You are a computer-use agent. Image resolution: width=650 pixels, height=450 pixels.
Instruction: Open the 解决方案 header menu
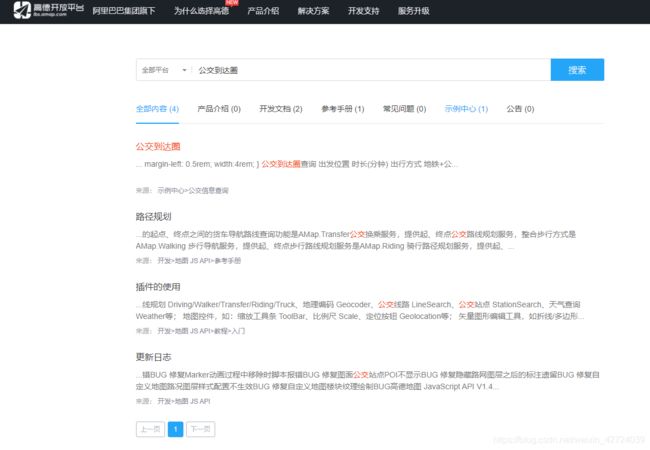click(313, 11)
